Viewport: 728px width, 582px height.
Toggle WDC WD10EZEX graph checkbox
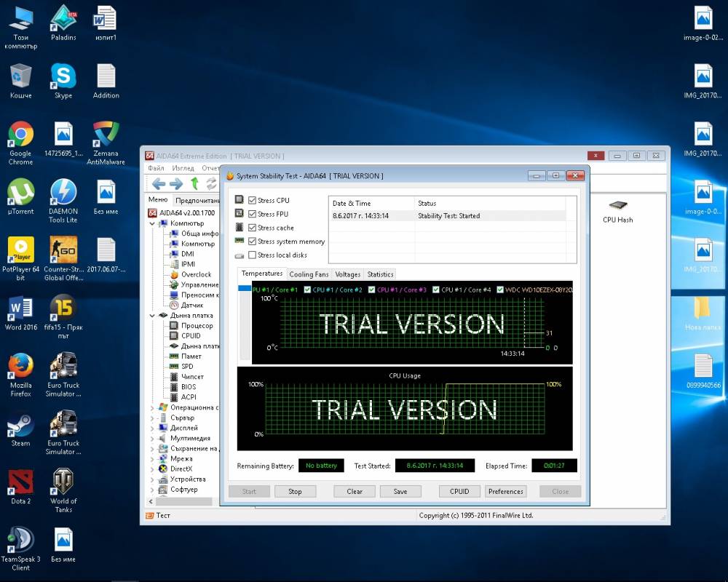[x=500, y=290]
